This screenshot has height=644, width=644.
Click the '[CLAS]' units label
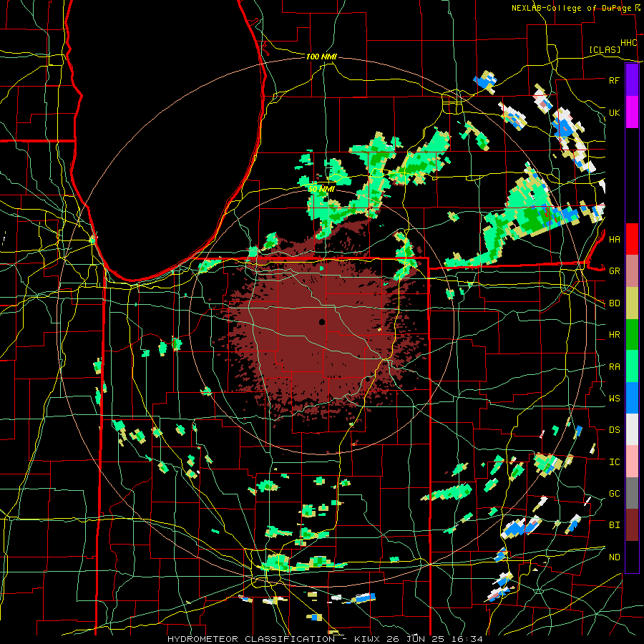pyautogui.click(x=605, y=49)
